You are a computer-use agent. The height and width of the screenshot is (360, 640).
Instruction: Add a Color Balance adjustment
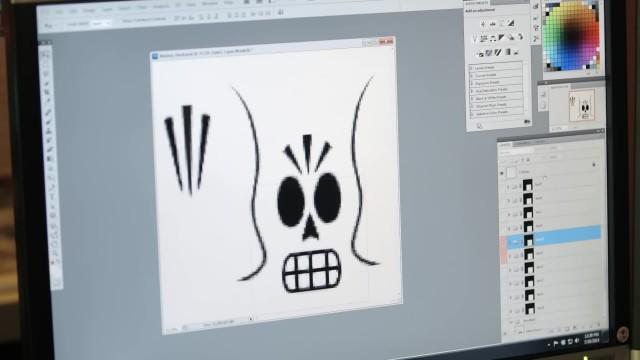pyautogui.click(x=493, y=38)
